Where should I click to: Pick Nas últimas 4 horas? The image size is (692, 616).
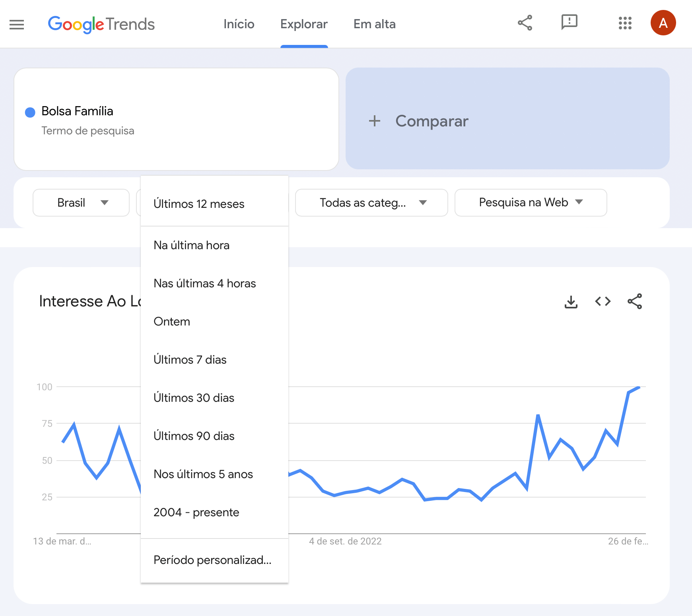214,283
